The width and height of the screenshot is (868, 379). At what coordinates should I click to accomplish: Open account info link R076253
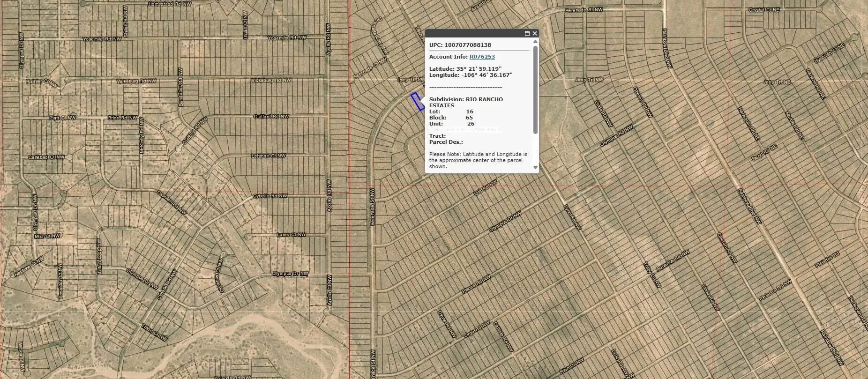click(482, 57)
